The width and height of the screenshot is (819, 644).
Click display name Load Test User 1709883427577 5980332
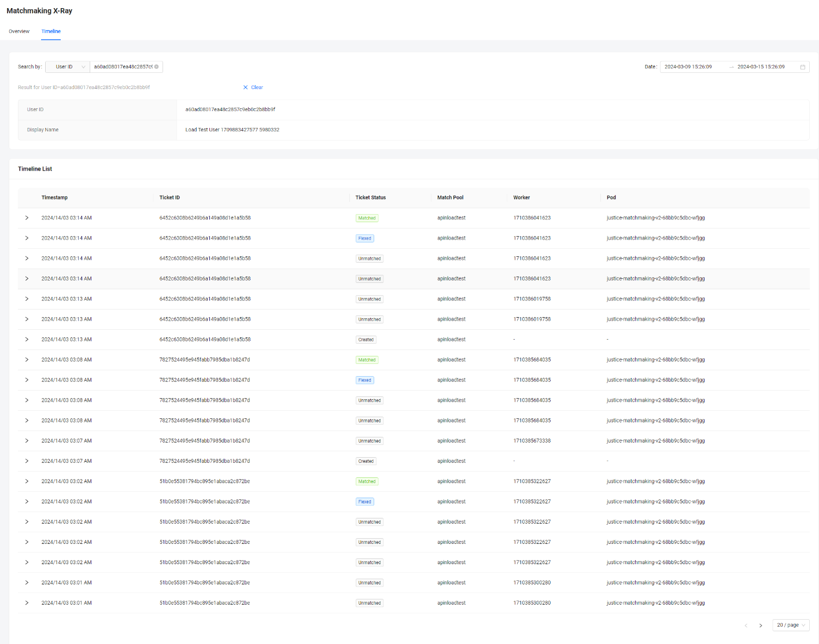[x=232, y=130]
